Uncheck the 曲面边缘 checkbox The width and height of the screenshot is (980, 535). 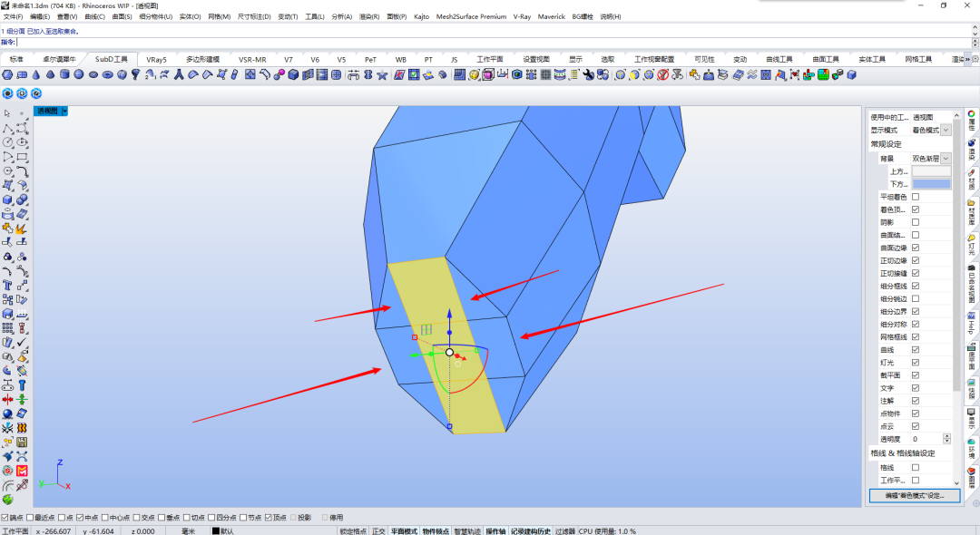coord(916,248)
